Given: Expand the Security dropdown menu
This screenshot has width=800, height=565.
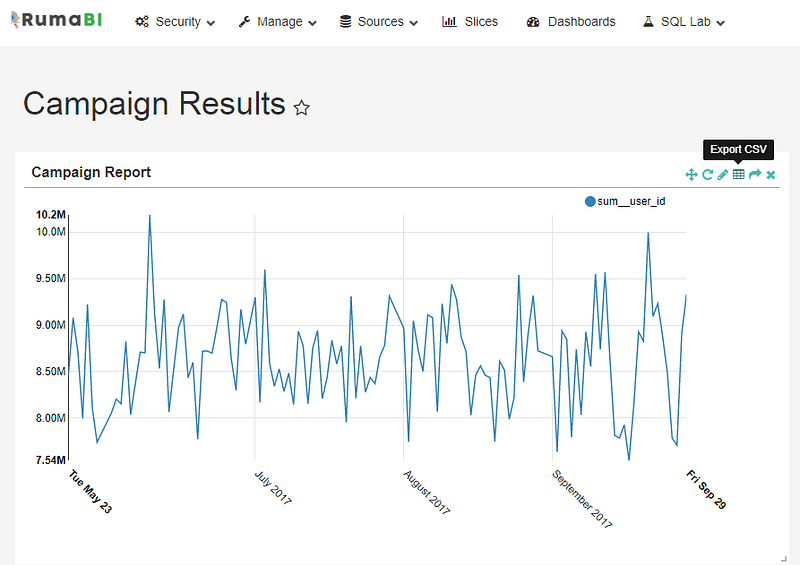Looking at the screenshot, I should (175, 22).
